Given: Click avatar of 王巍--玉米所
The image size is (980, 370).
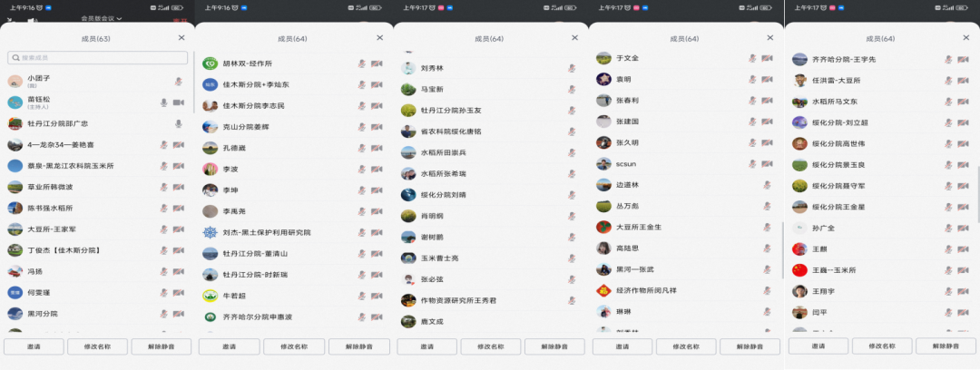Looking at the screenshot, I should 799,270.
